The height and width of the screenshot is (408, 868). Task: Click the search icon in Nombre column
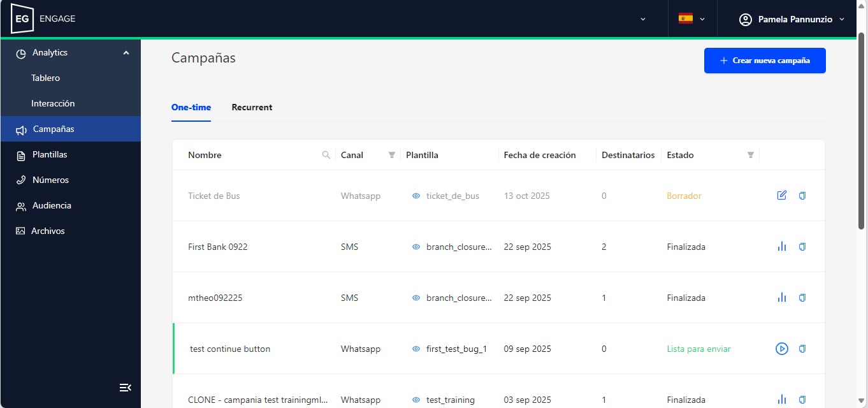[x=326, y=155]
